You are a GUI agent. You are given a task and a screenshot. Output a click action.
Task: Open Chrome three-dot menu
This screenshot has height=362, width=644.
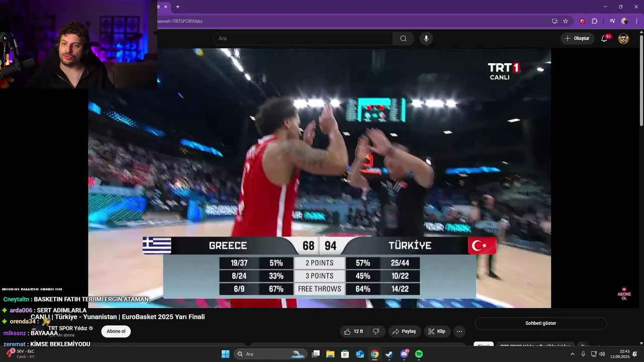pos(636,21)
